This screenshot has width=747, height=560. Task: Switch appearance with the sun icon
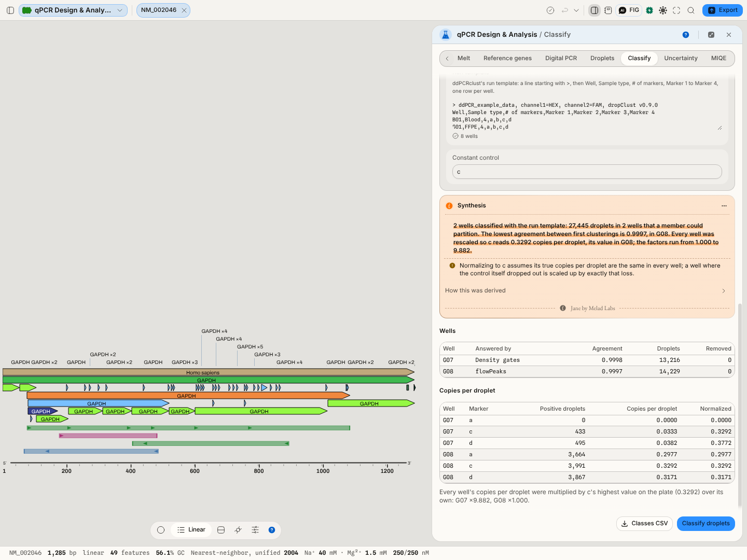(663, 10)
